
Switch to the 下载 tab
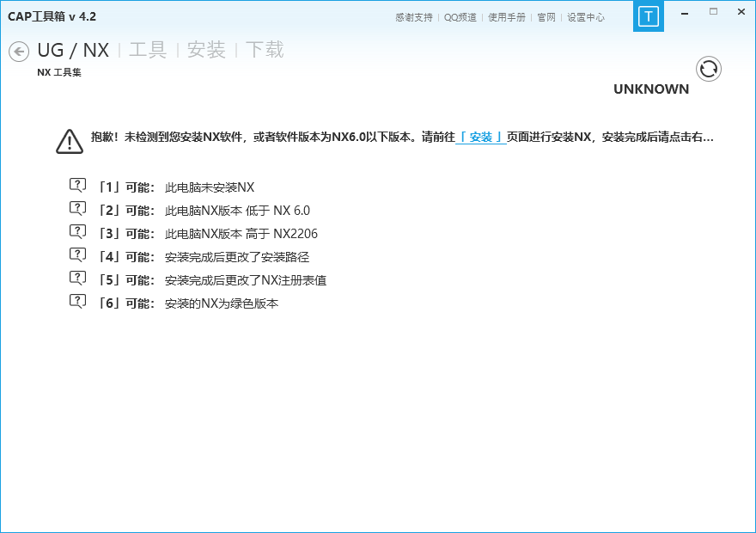coord(265,50)
